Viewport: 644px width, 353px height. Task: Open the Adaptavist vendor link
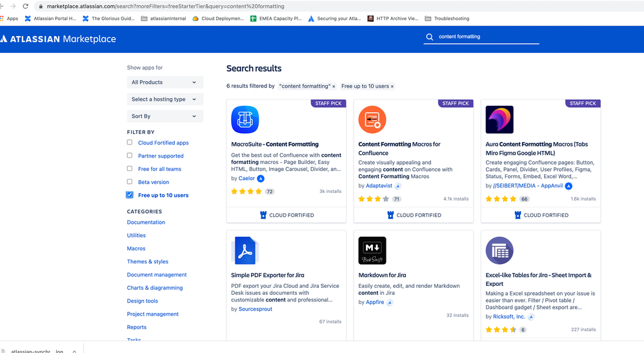379,186
